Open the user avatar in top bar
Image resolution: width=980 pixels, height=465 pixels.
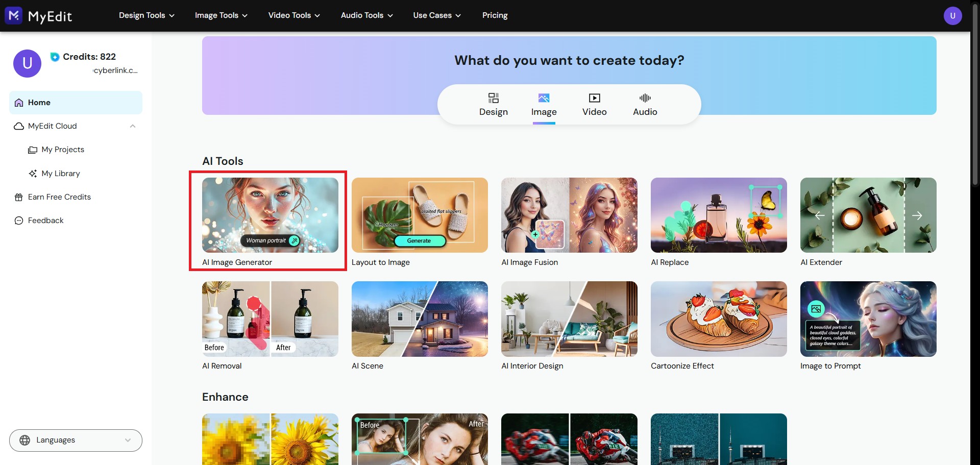[952, 16]
